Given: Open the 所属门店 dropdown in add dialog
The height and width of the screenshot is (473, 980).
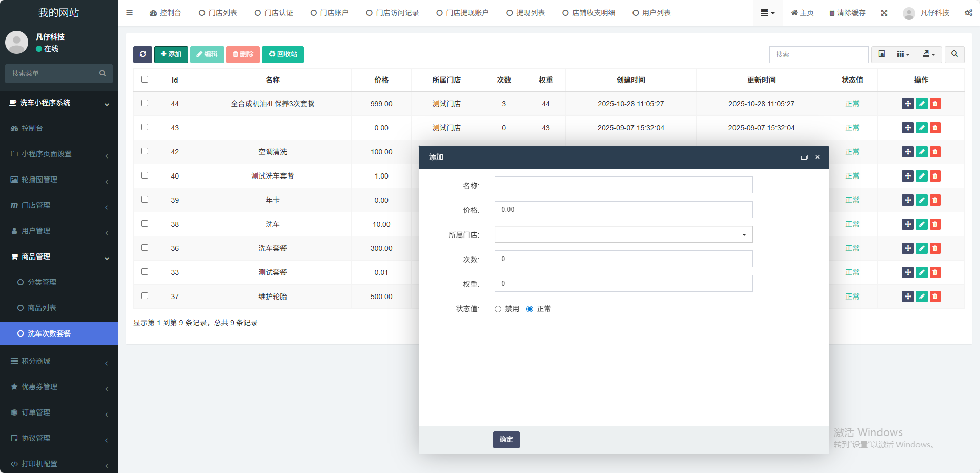Looking at the screenshot, I should pyautogui.click(x=623, y=234).
